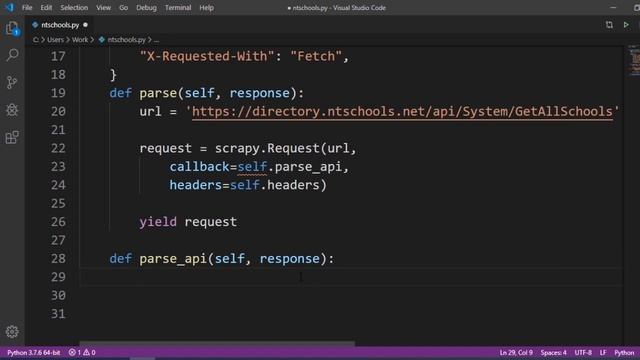This screenshot has height=360, width=640.
Task: Open the Edit menu
Action: [x=46, y=8]
